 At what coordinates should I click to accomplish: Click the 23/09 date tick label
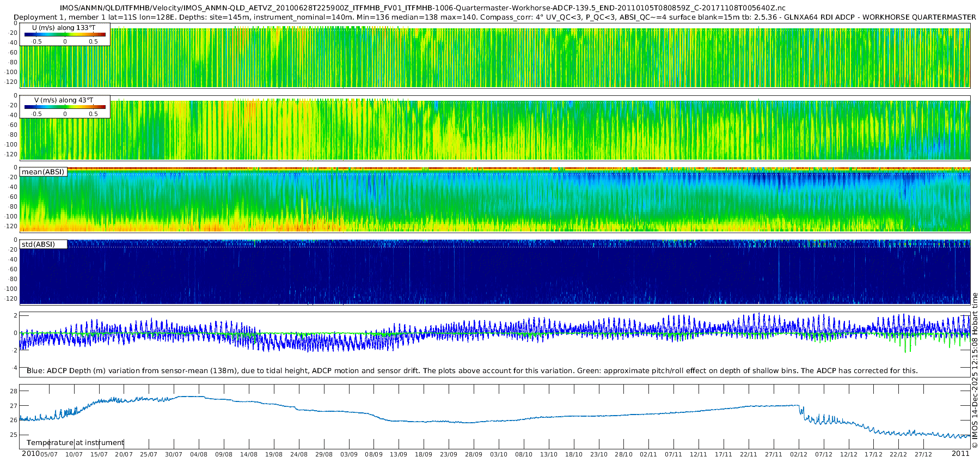pos(449,454)
